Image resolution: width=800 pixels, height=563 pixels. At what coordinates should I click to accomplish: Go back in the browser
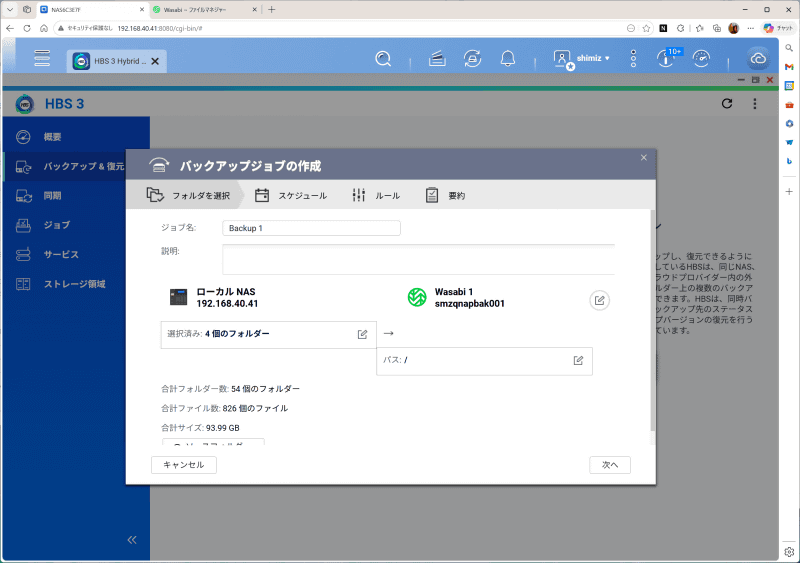(x=10, y=29)
